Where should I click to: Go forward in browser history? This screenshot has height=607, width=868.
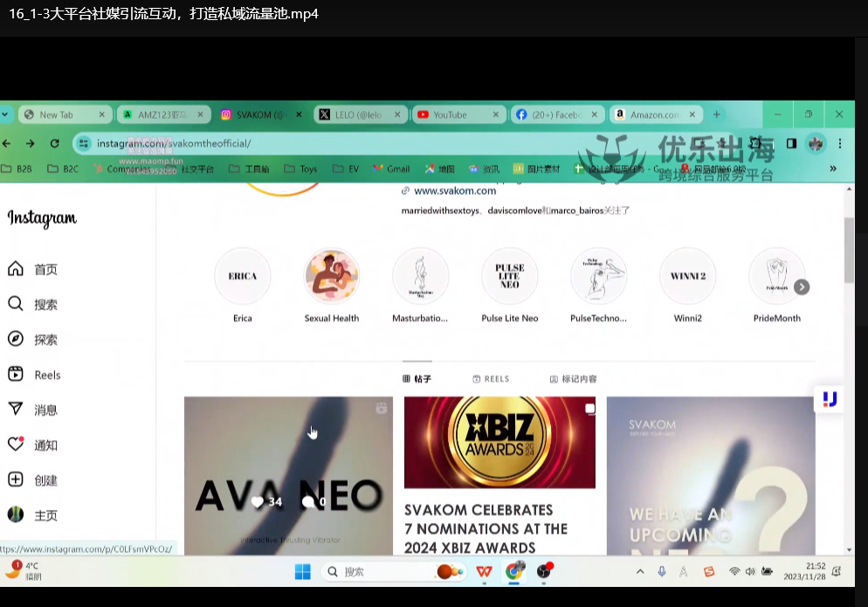point(30,143)
